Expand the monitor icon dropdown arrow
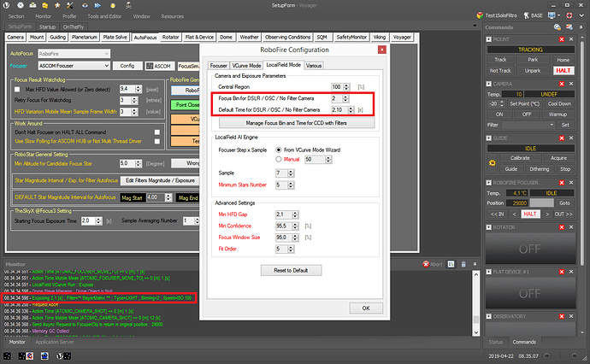 coord(558,15)
